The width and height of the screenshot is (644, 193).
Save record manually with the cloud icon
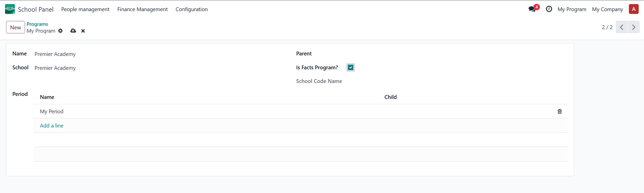tap(73, 31)
